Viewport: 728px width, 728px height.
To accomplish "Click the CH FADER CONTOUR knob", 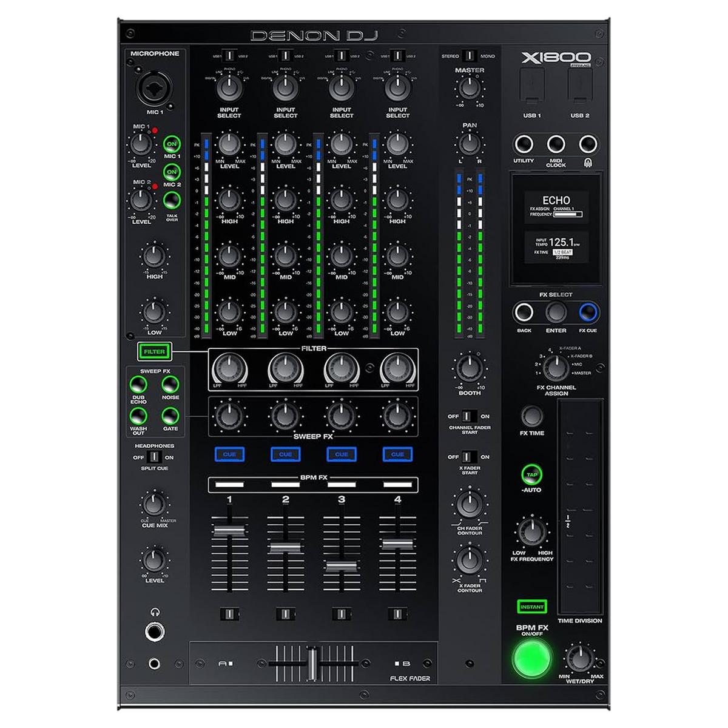I will click(x=469, y=504).
